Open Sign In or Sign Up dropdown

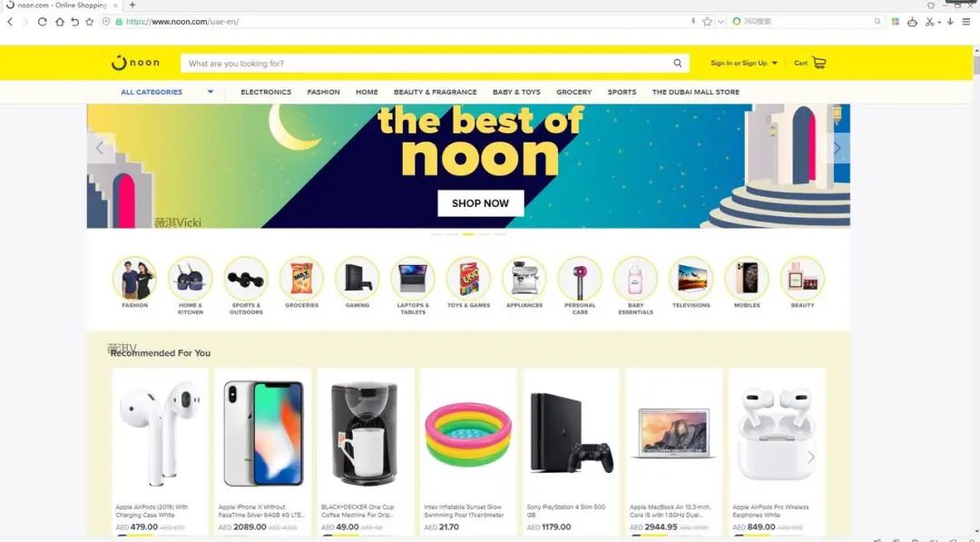point(744,64)
